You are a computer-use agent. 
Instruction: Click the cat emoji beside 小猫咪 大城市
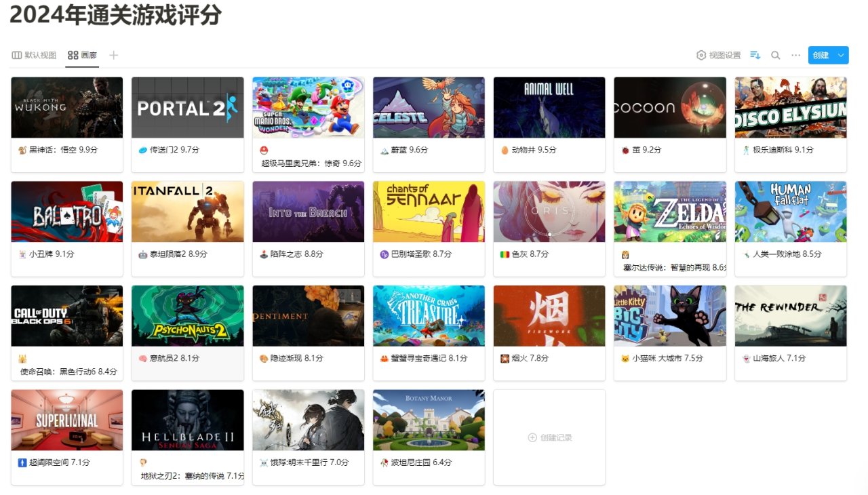625,358
